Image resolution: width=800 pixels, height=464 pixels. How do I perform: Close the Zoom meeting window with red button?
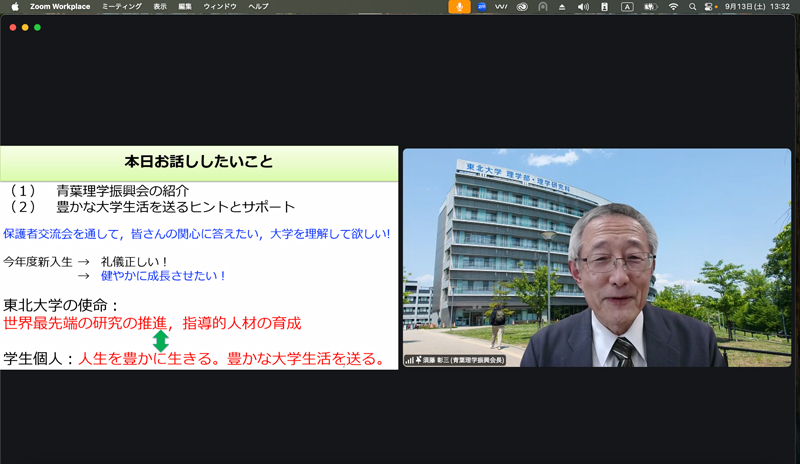[13, 28]
